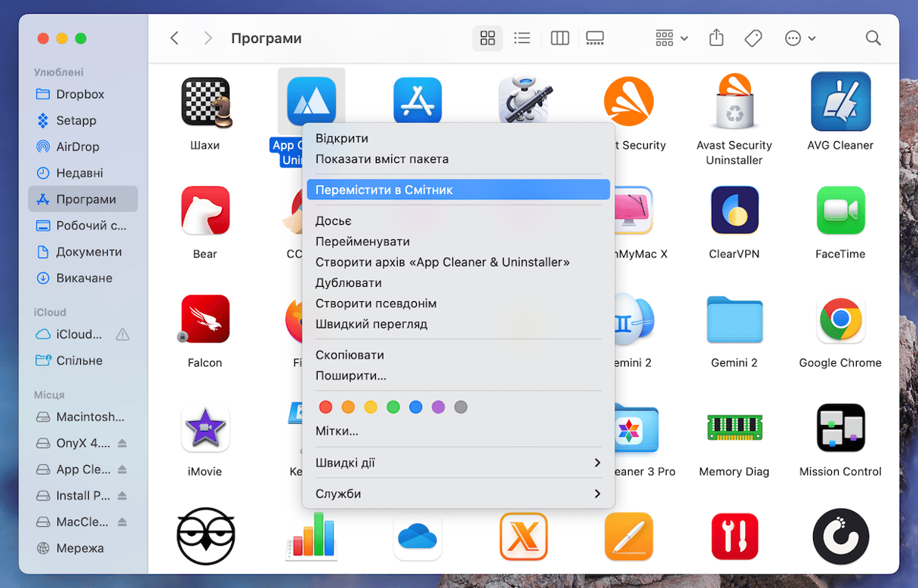Open Мітки… menu entry
Viewport: 918px width, 588px height.
click(458, 431)
